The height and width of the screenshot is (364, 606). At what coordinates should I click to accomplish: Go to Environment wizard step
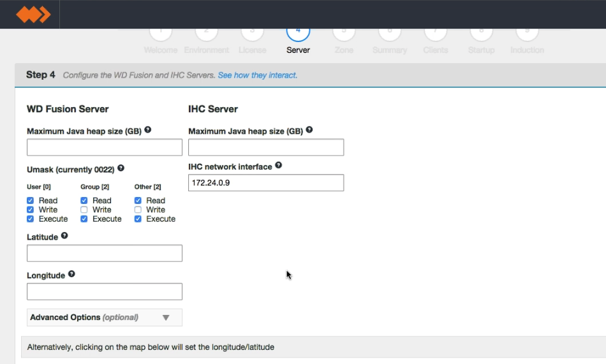click(207, 41)
